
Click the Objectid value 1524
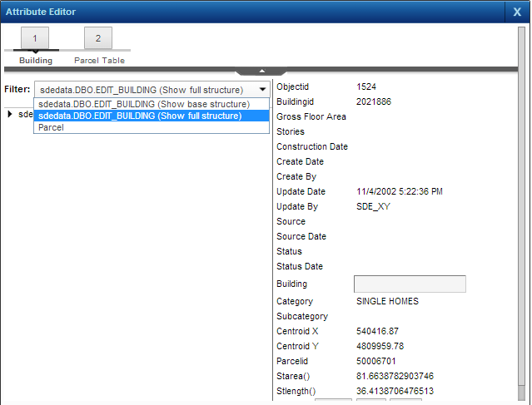[x=366, y=86]
